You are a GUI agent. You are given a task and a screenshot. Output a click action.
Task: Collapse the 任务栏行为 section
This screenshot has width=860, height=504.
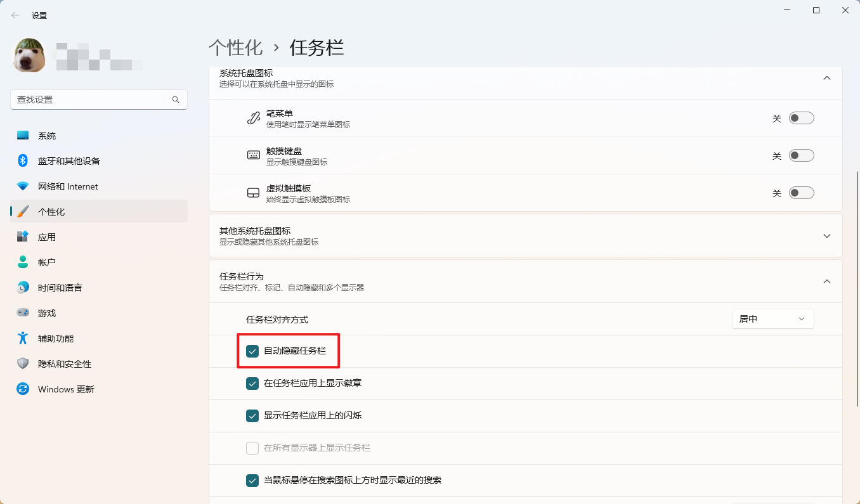point(826,281)
